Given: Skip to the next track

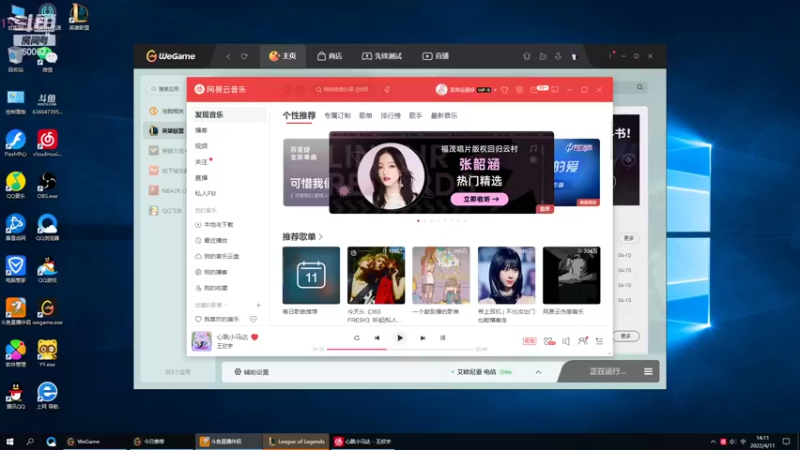Looking at the screenshot, I should [x=422, y=338].
